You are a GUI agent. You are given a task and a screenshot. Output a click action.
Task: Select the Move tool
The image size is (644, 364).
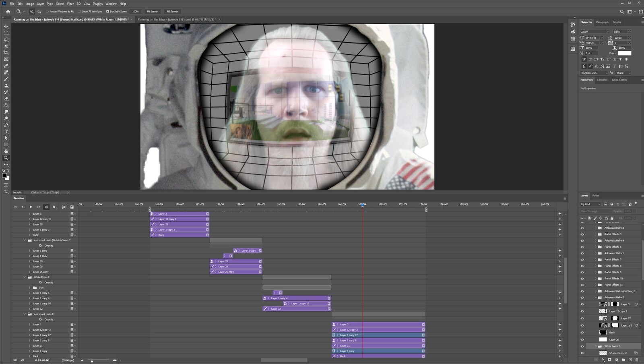point(6,26)
